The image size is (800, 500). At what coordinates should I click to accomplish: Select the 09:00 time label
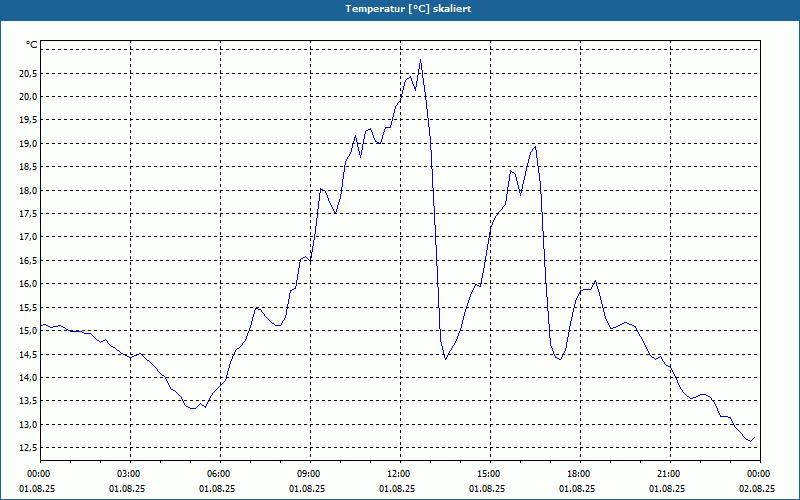(x=310, y=474)
